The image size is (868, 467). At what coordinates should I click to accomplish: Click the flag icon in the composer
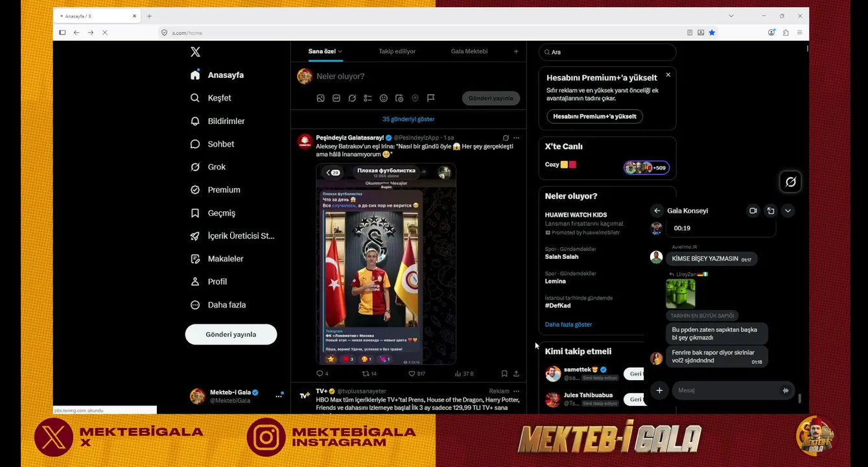431,98
